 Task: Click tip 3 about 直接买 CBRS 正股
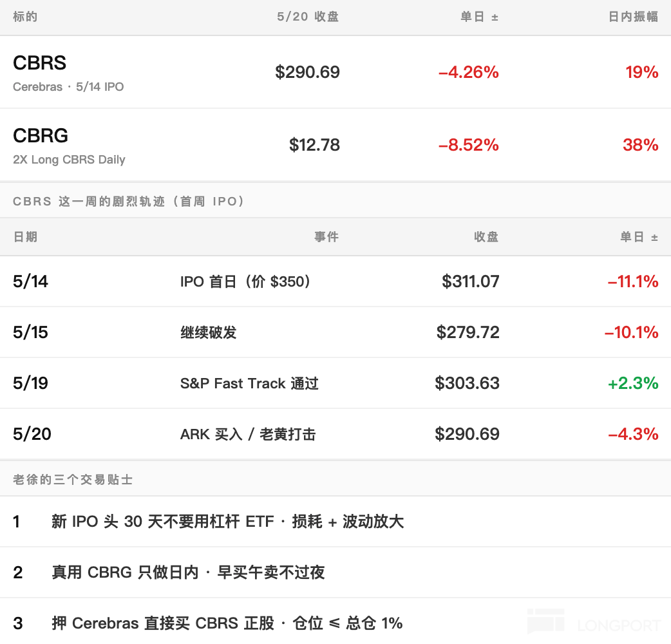coord(227,623)
